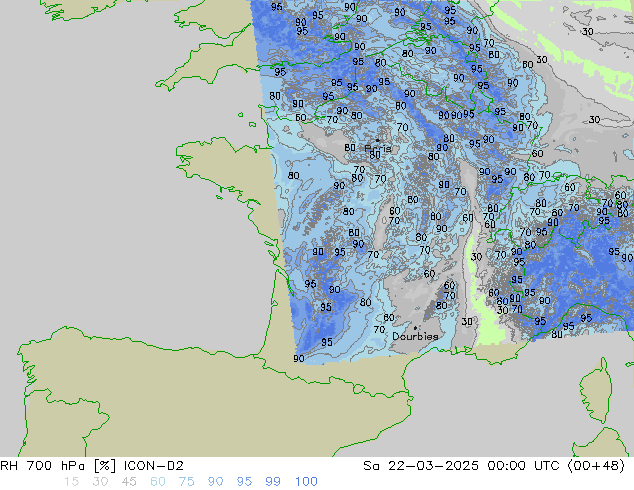The height and width of the screenshot is (490, 634).
Task: Click the 15 value in legend
Action: (71, 481)
